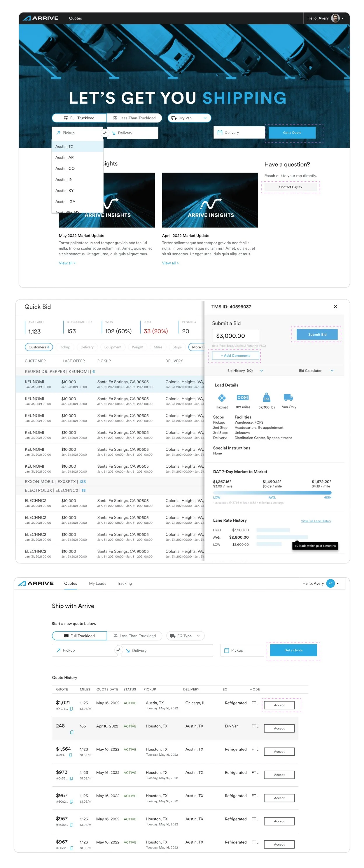The height and width of the screenshot is (868, 364).
Task: Open user menu caret beside profile photo
Action: [x=342, y=18]
